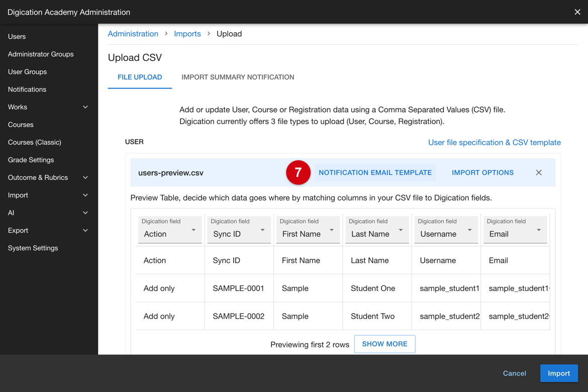
Task: Go to User Groups section
Action: click(x=27, y=72)
